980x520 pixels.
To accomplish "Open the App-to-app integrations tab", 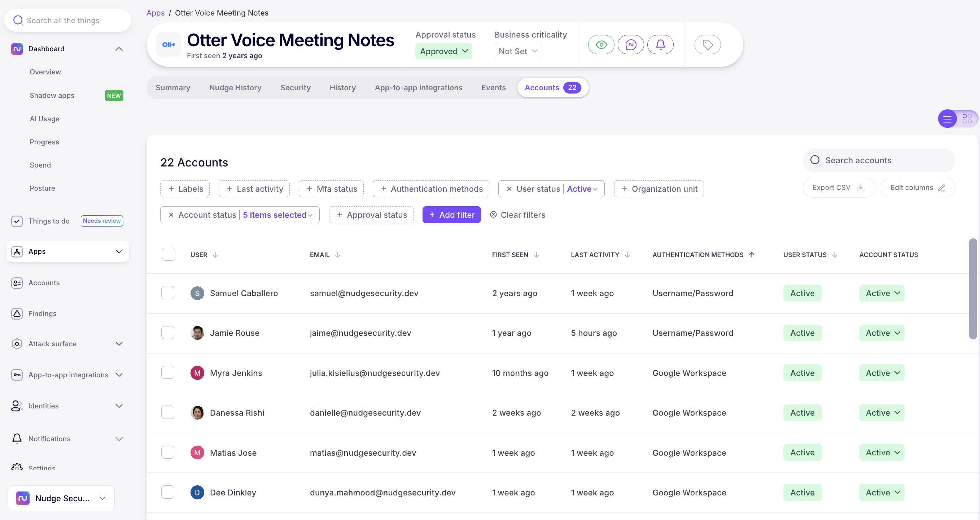I will [x=419, y=87].
